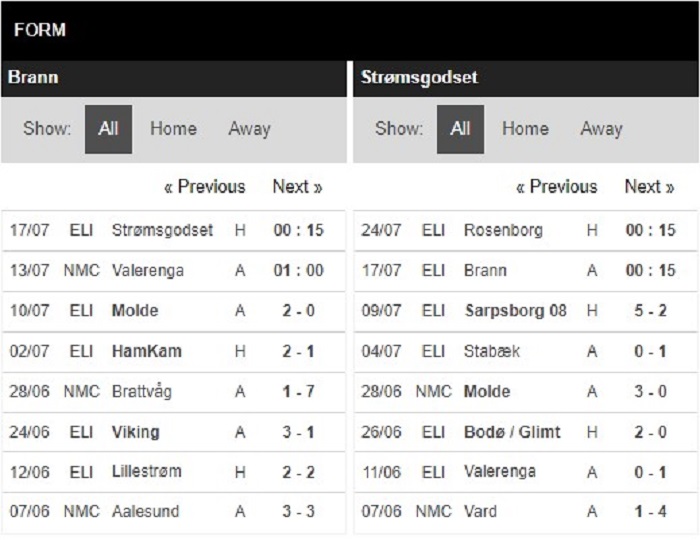Open Brann's HamKam 2-1 match row
The image size is (700, 540).
coord(174,352)
